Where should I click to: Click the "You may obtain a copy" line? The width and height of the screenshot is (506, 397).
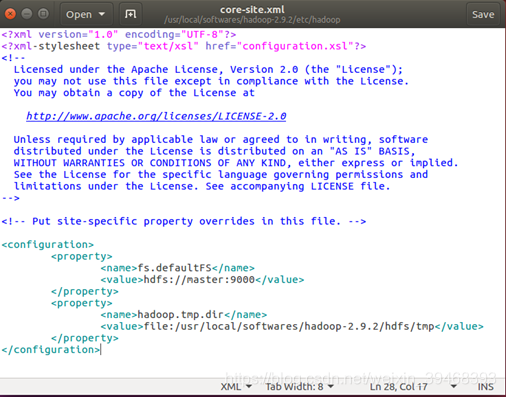pyautogui.click(x=134, y=93)
